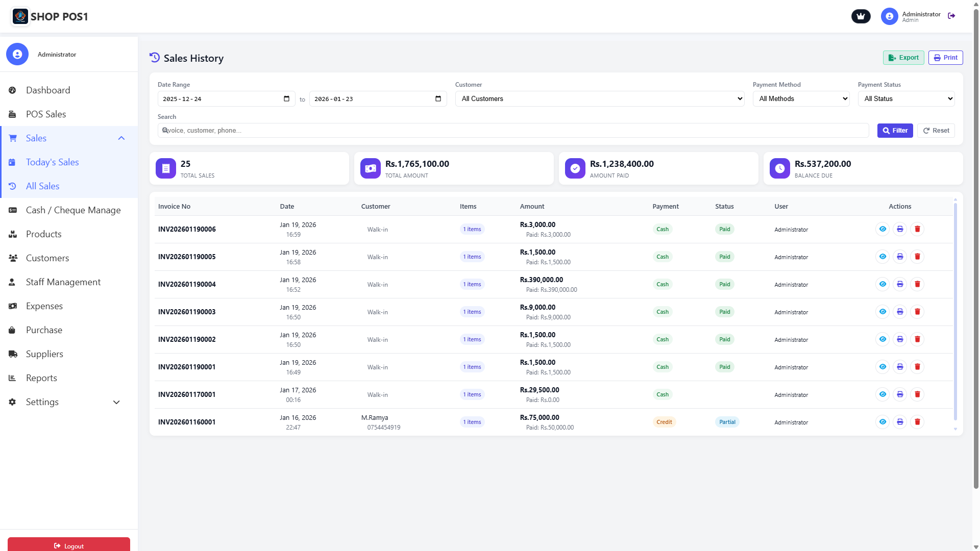This screenshot has width=980, height=551.
Task: Click the Filter button
Action: pos(895,131)
